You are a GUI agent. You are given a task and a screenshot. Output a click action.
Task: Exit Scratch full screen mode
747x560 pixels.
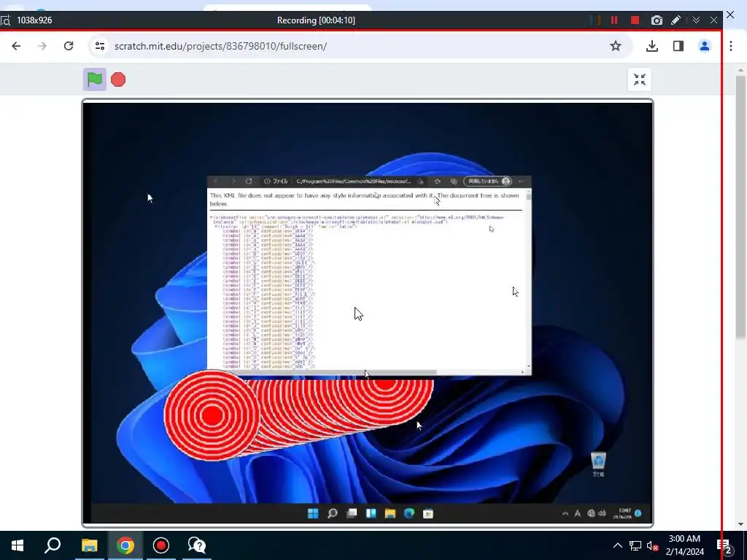[x=639, y=79]
